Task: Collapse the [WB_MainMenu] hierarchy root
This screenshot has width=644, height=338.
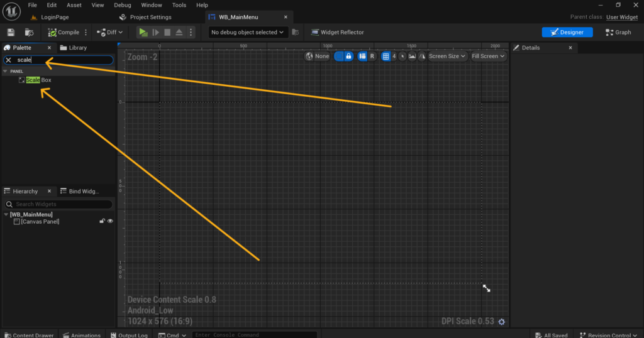Action: click(6, 214)
